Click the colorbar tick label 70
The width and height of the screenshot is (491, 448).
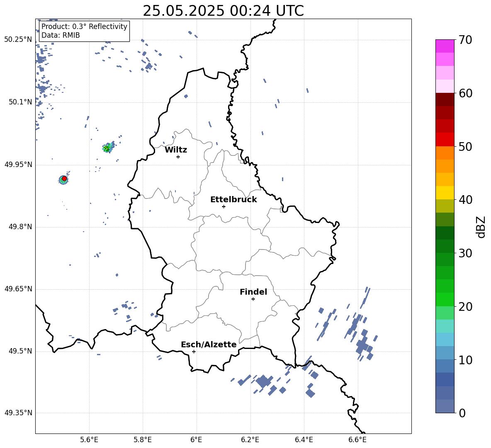click(466, 40)
